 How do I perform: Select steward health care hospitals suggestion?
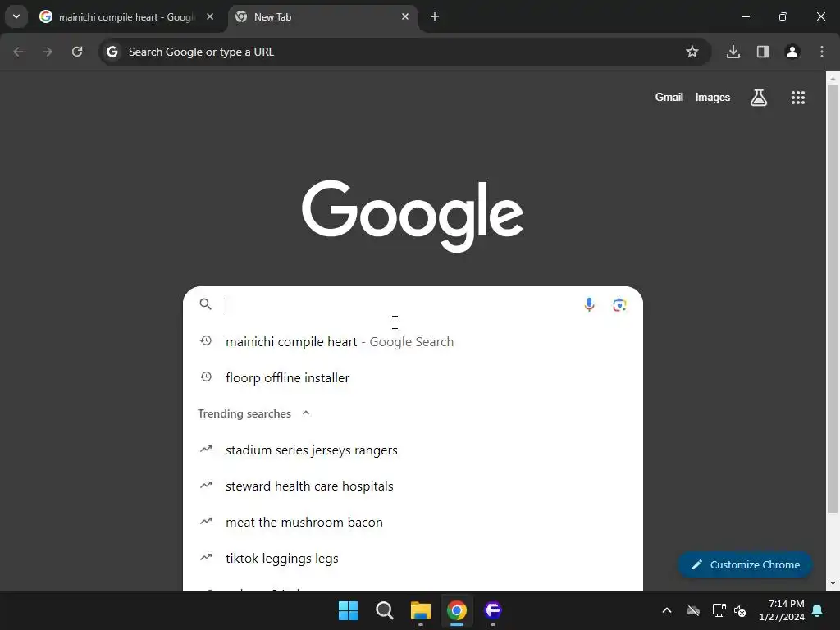click(x=413, y=486)
